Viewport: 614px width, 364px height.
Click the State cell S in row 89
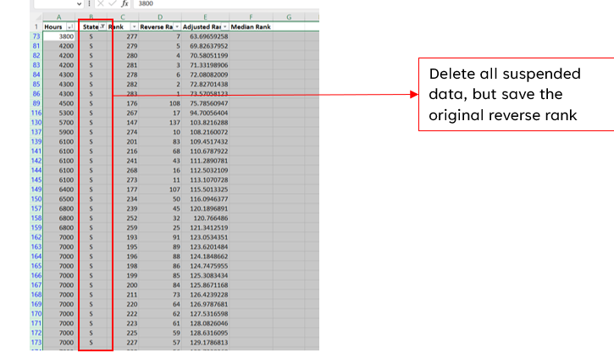pos(91,103)
